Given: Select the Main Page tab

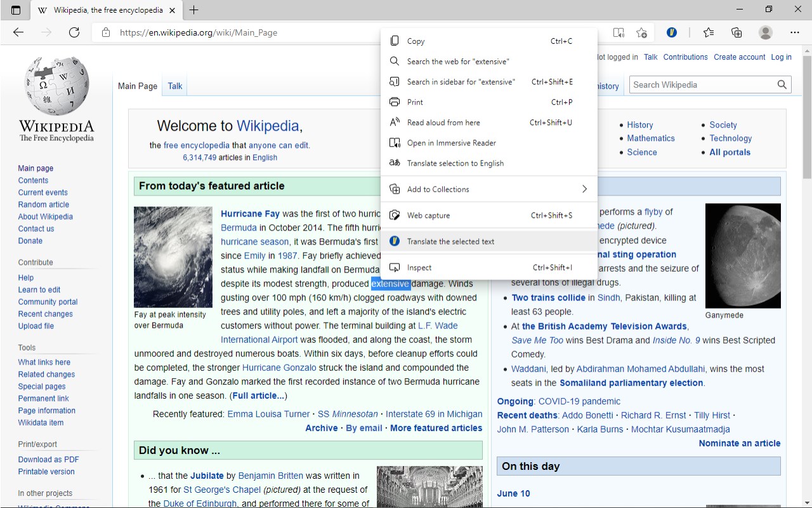Looking at the screenshot, I should (x=138, y=86).
